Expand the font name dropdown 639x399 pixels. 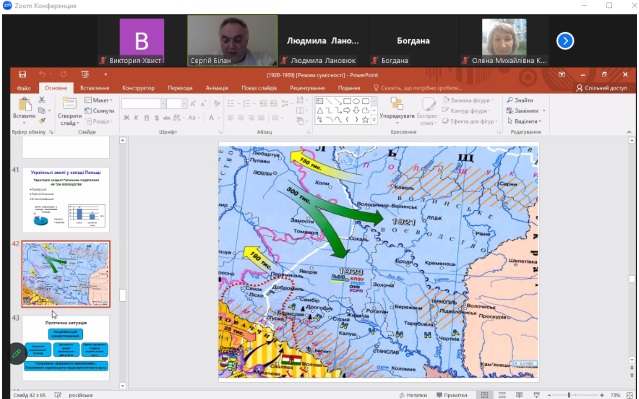point(163,104)
